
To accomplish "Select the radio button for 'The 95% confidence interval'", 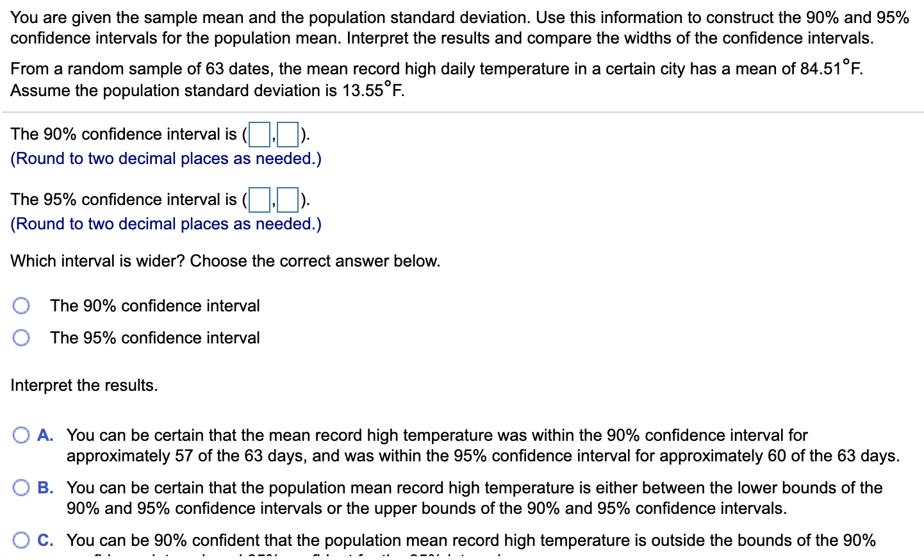I will 21,338.
